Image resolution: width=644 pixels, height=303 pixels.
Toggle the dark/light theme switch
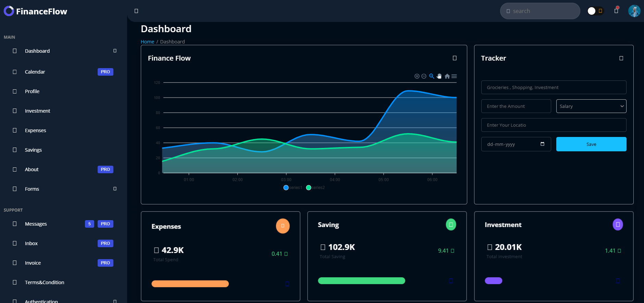tap(595, 11)
